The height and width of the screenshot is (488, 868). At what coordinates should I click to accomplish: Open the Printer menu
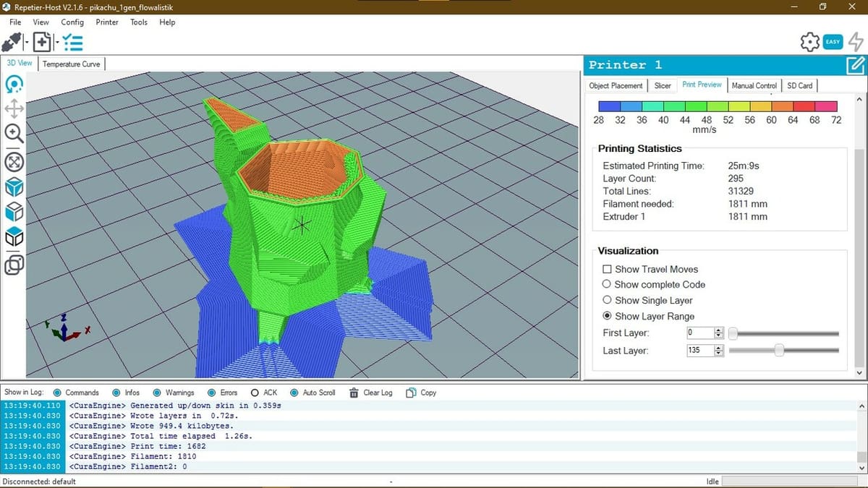coord(107,22)
